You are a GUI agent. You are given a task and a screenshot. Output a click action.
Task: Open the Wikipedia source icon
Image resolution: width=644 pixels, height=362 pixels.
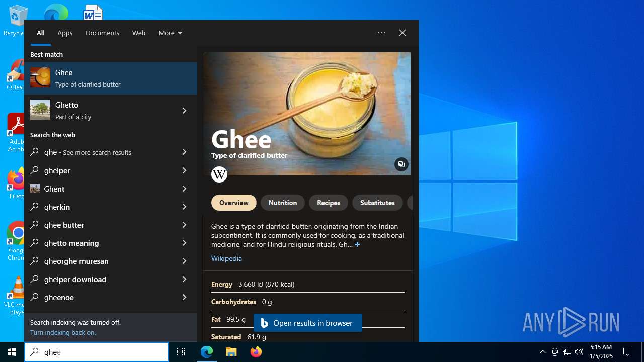point(219,174)
